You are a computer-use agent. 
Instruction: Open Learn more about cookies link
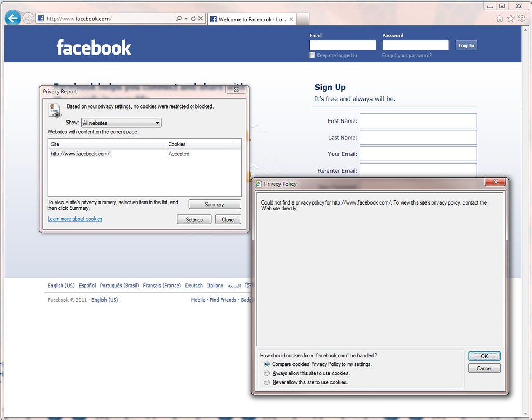(75, 219)
